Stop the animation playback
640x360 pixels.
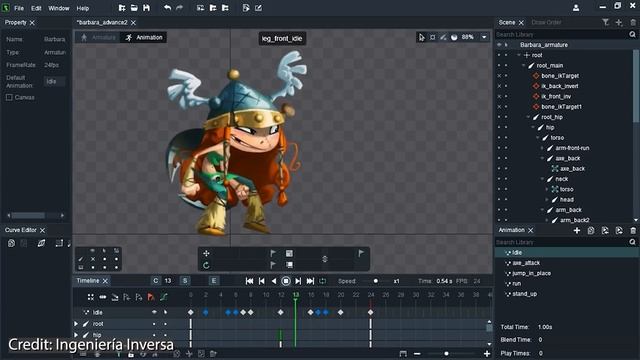286,281
